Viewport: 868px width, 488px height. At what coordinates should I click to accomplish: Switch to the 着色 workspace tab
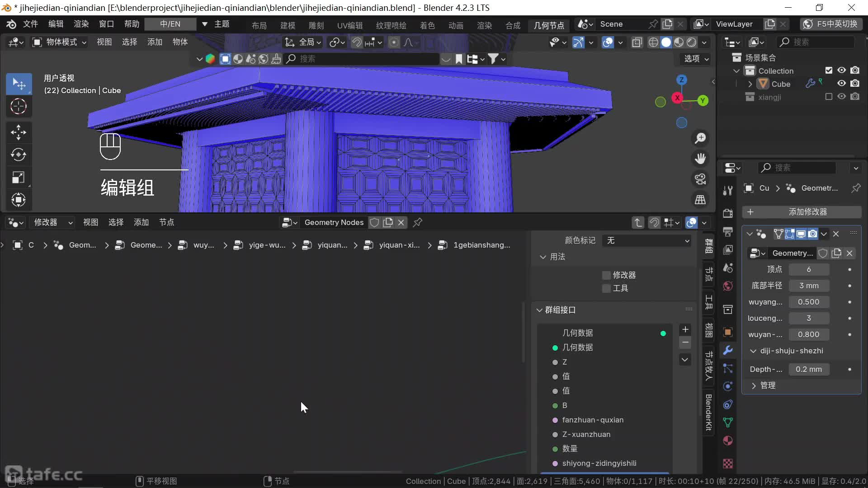427,25
